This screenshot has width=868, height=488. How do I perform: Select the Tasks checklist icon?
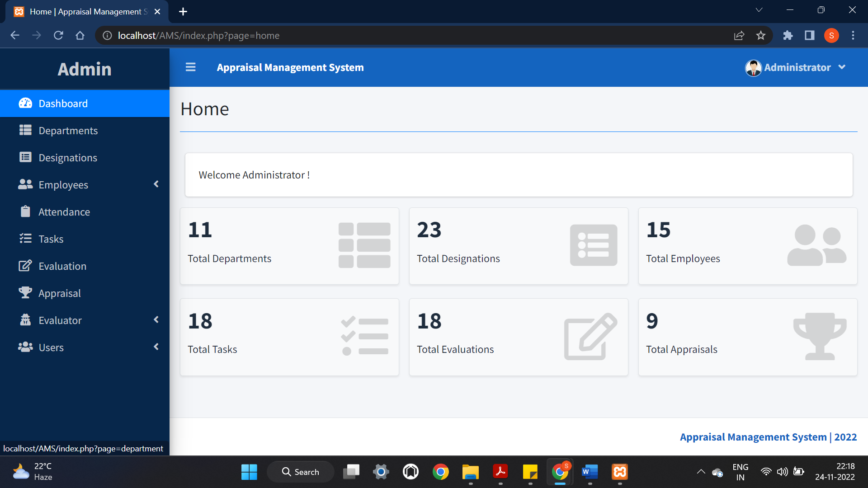click(25, 239)
